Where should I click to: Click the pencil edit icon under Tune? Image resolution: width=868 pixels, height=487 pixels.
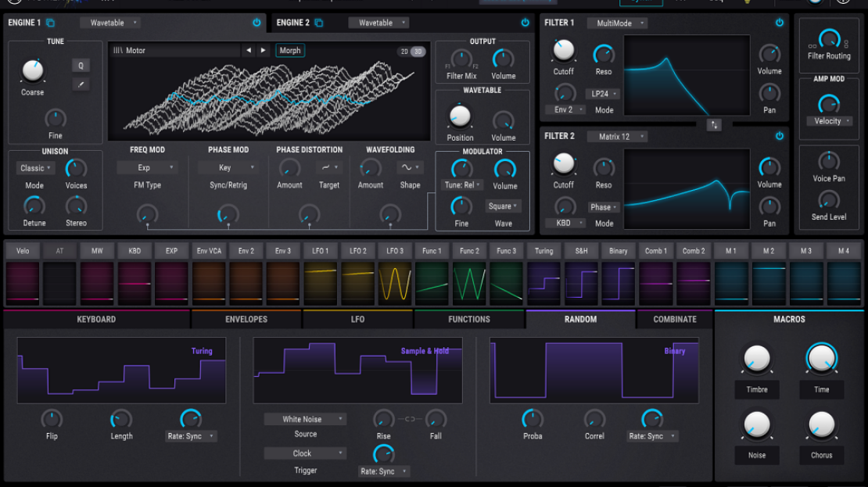point(81,84)
